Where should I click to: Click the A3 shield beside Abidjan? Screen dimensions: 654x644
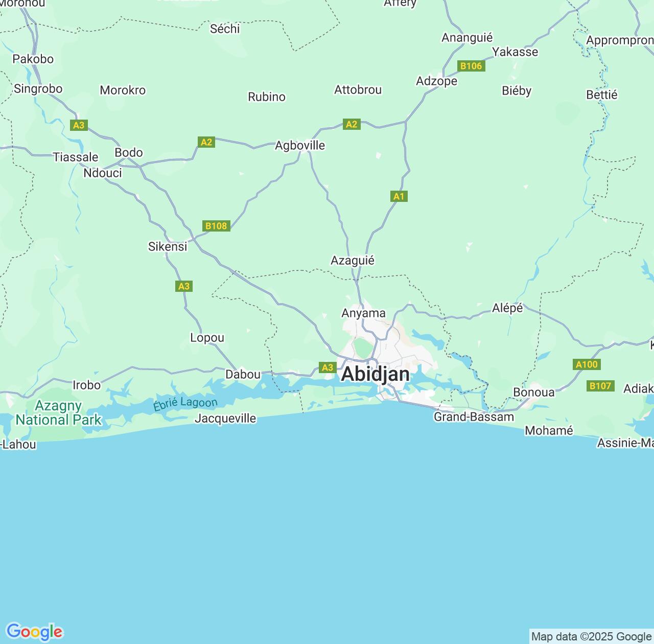click(x=328, y=367)
